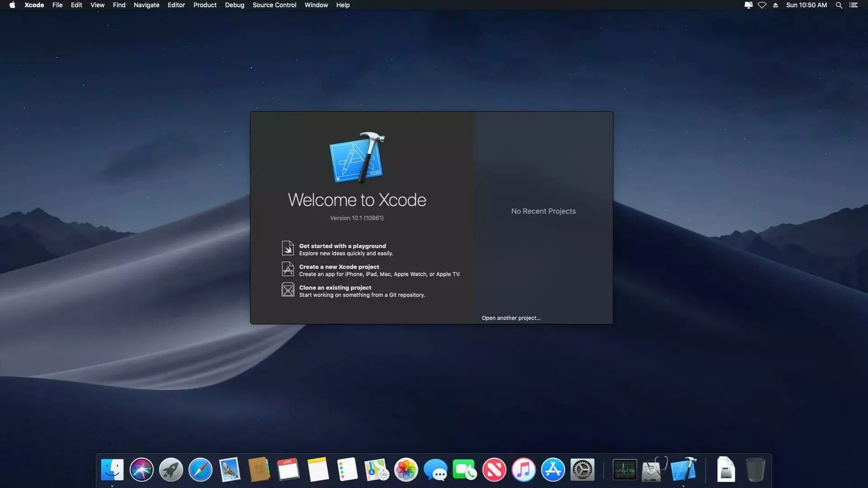Open the Source Control menu
868x488 pixels.
(x=274, y=5)
